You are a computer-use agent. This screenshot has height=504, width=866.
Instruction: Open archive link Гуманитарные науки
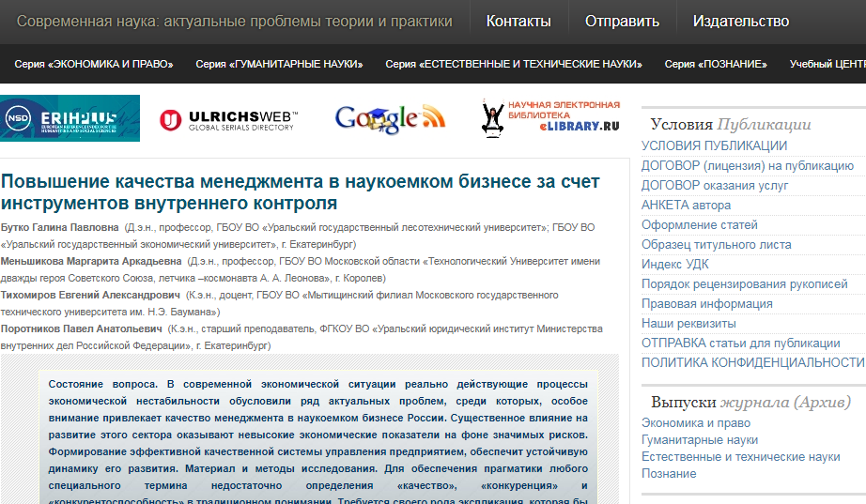pyautogui.click(x=700, y=440)
